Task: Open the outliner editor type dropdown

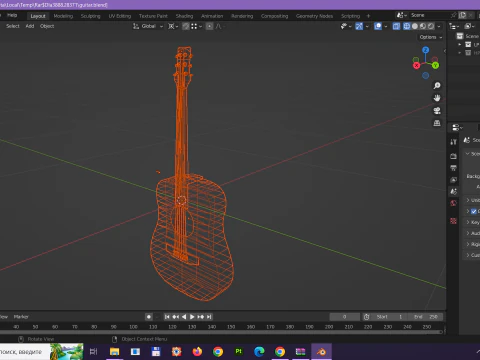Action: point(454,26)
